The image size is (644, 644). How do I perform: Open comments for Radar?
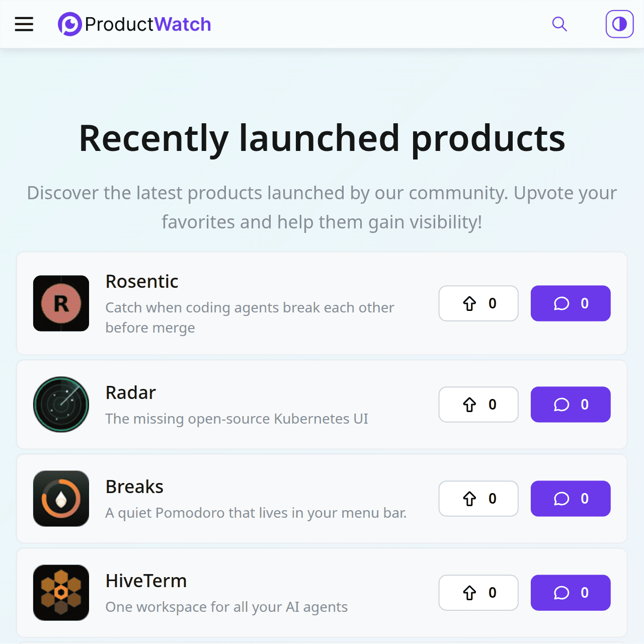571,405
